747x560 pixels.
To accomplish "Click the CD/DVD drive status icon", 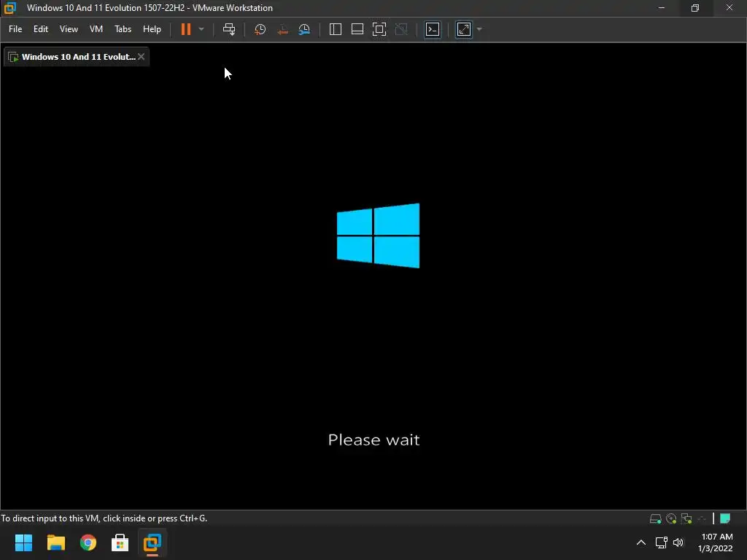I will tap(671, 518).
